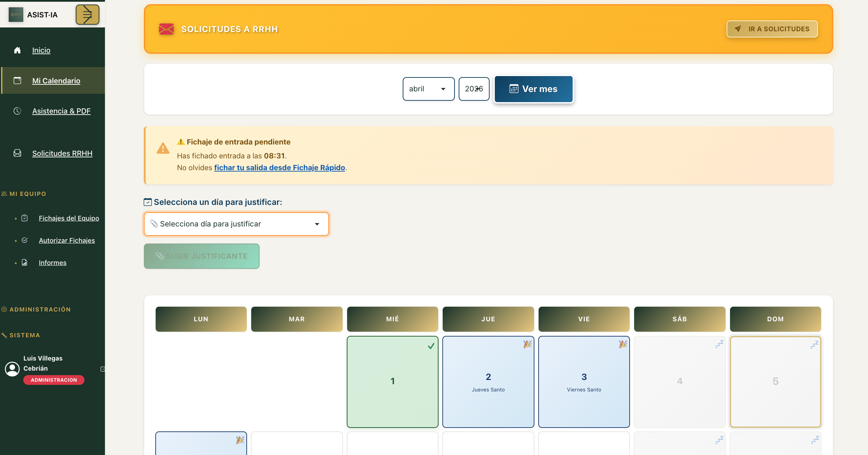This screenshot has width=868, height=455.
Task: Go to the Informes menu entry
Action: pyautogui.click(x=52, y=263)
